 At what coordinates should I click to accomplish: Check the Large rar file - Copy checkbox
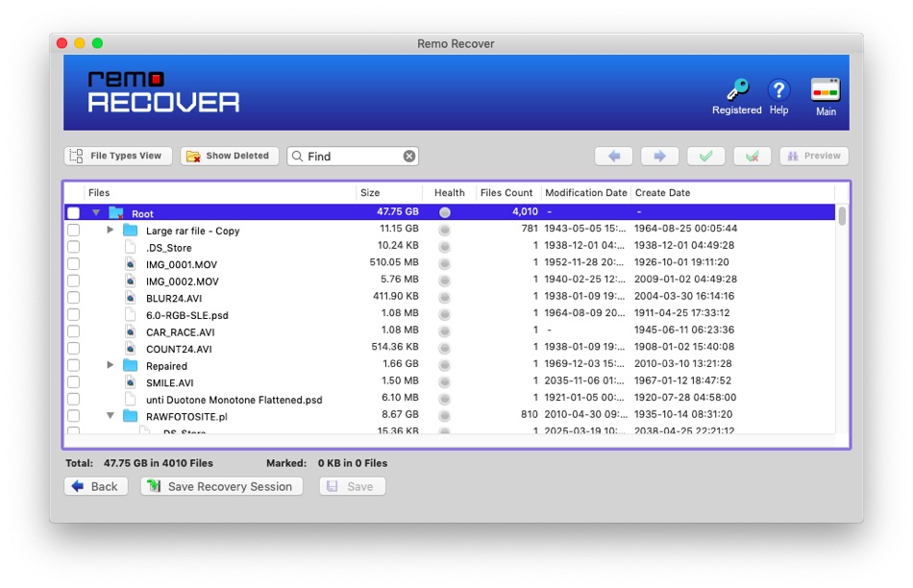(73, 230)
